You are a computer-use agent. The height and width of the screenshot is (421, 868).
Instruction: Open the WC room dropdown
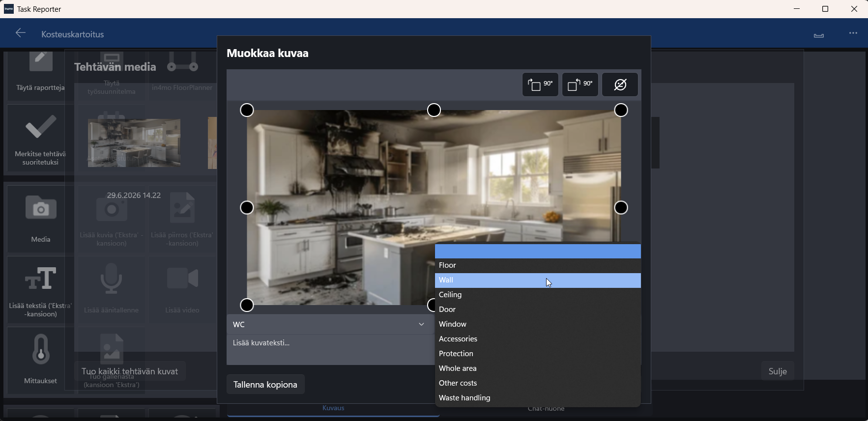(x=330, y=324)
